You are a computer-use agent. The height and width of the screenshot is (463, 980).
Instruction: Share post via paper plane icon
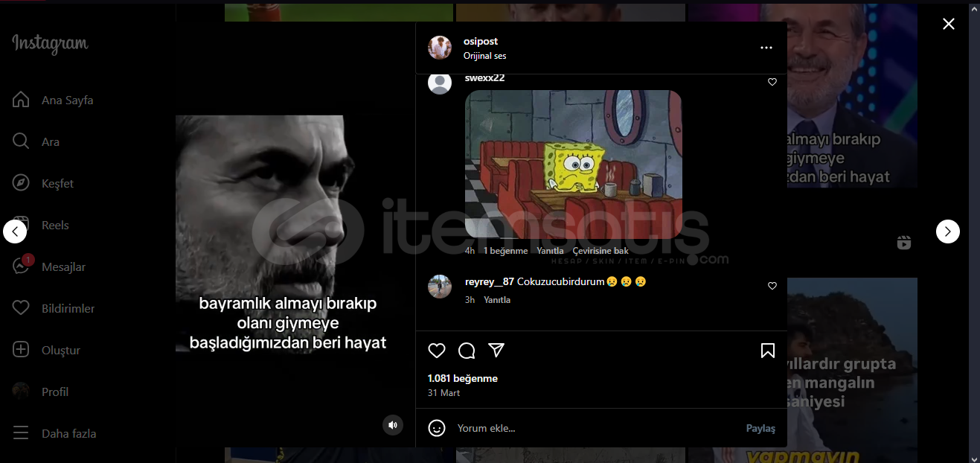click(496, 350)
